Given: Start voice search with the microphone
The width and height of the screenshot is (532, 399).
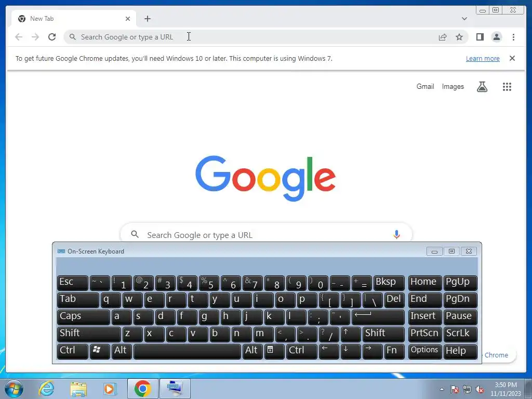Looking at the screenshot, I should coord(396,234).
